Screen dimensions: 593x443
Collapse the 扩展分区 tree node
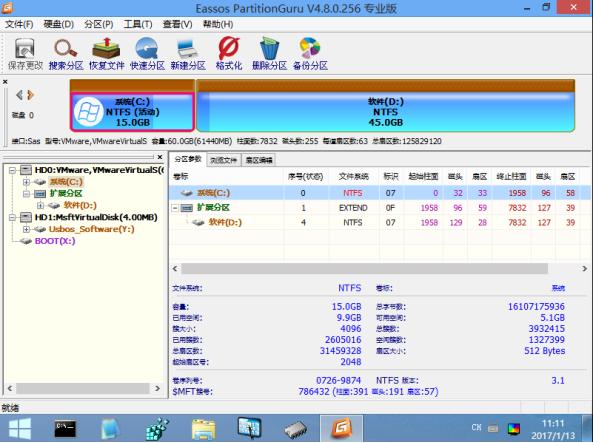pos(26,194)
